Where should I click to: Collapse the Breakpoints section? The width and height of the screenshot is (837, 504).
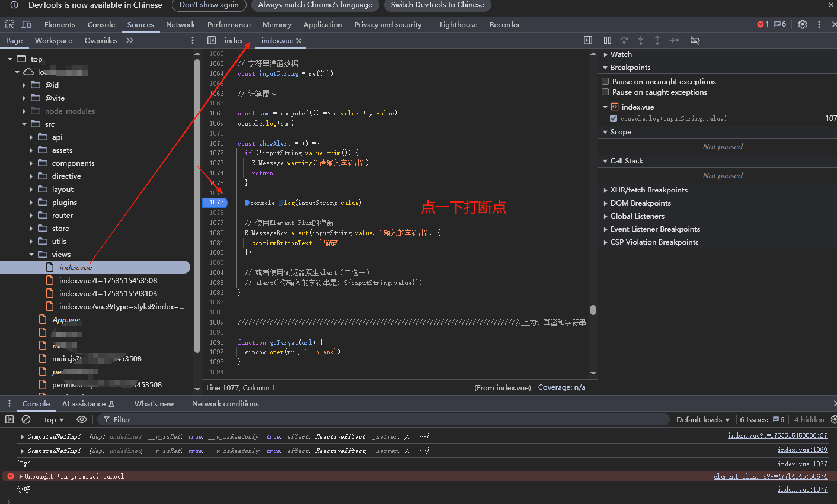point(605,68)
